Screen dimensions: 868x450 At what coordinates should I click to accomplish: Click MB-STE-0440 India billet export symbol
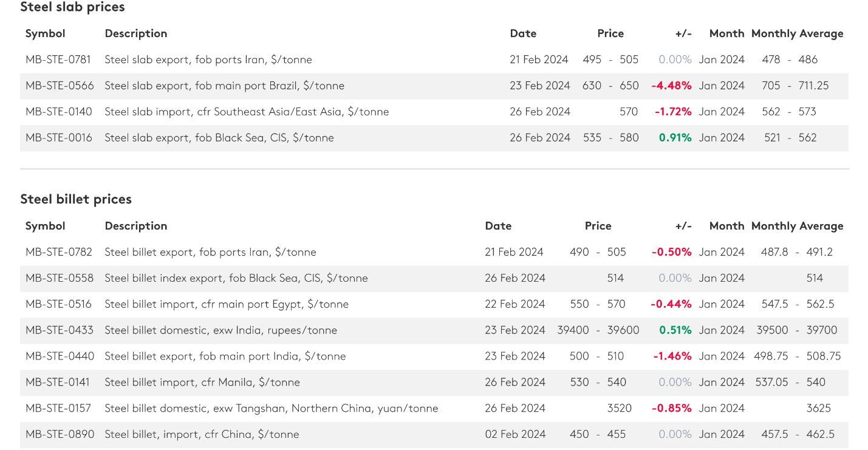tap(60, 356)
